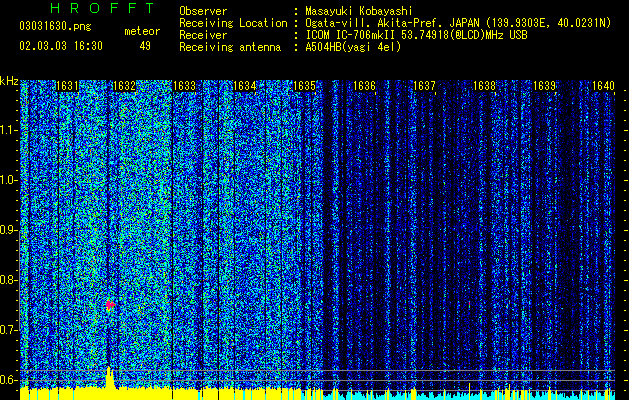Click the 0.6 frequency axis label
The image size is (629, 400).
pos(8,380)
